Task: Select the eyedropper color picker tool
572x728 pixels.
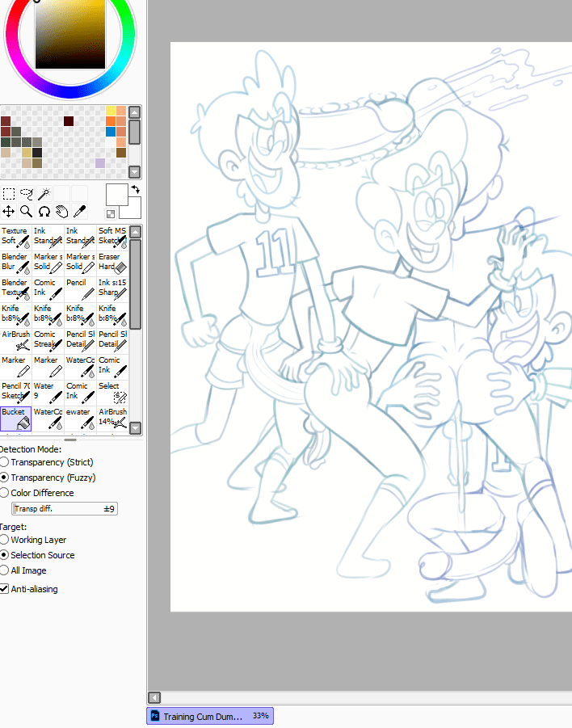Action: pos(79,212)
